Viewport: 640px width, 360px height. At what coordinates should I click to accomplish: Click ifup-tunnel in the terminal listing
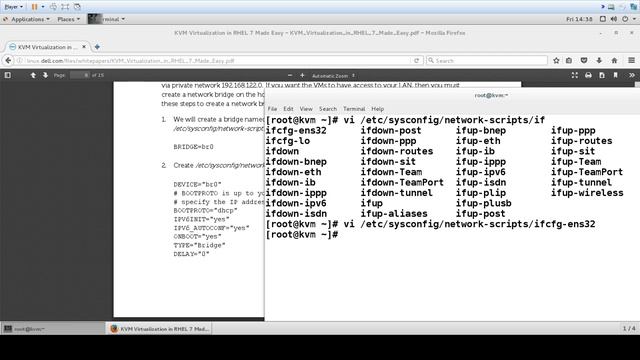(581, 182)
